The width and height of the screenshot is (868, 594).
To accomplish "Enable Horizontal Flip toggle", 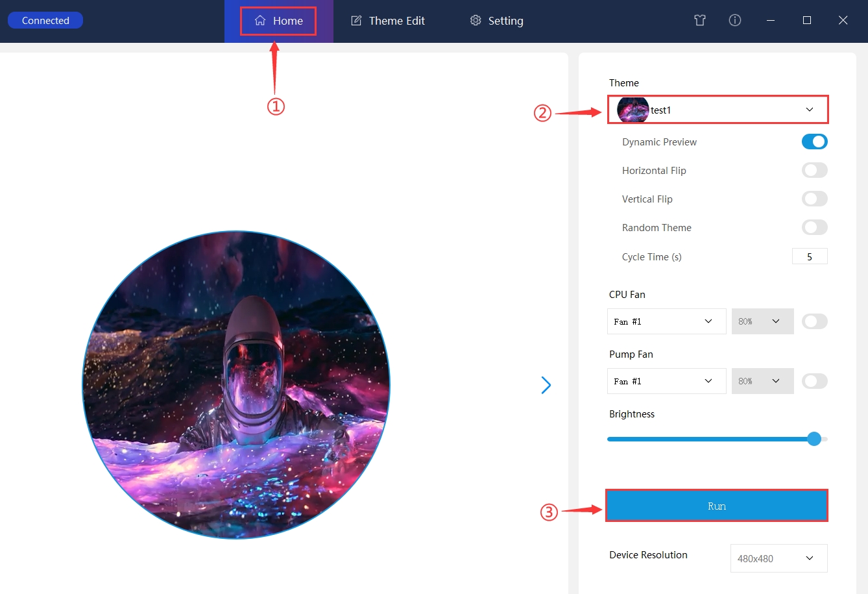I will coord(815,170).
